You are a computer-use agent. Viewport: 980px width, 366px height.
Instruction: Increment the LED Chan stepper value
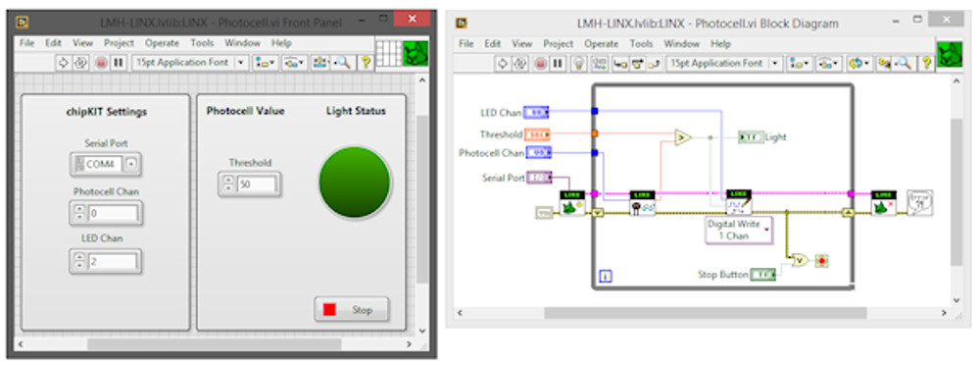coord(78,257)
